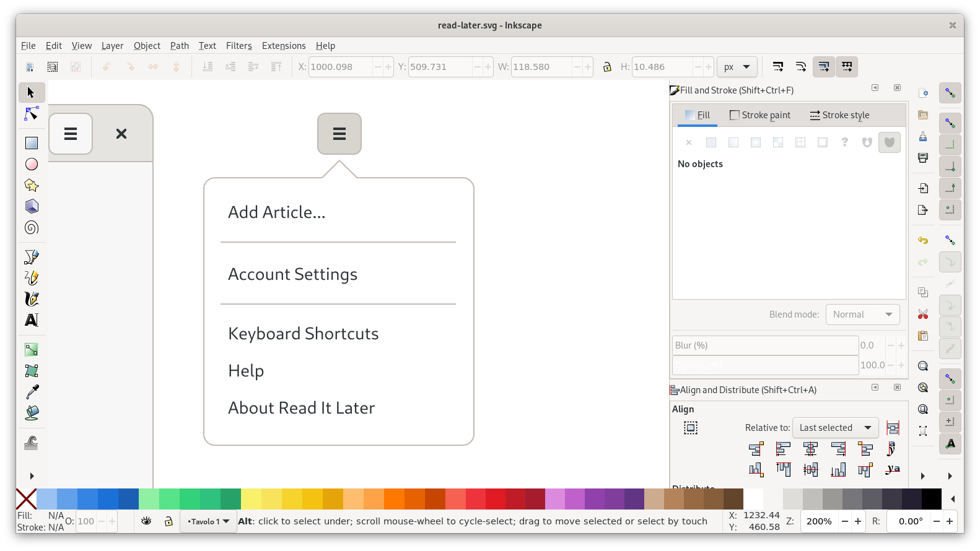Screen dimensions: 980x551
Task: Pick the black palette swatch
Action: [x=931, y=499]
